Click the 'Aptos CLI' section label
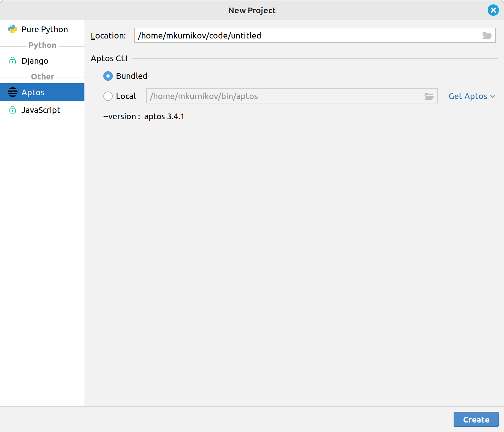Image resolution: width=504 pixels, height=432 pixels. (x=109, y=58)
